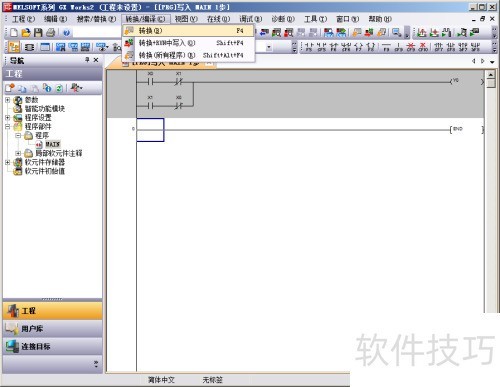500x387 pixels.
Task: Expand the 局部软元件注释 node
Action: (18, 153)
